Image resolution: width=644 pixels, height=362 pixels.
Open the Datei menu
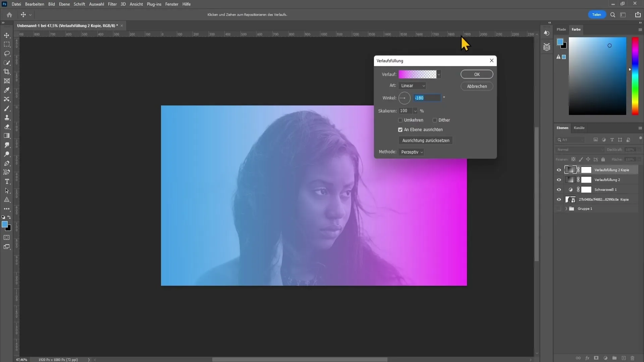(16, 4)
